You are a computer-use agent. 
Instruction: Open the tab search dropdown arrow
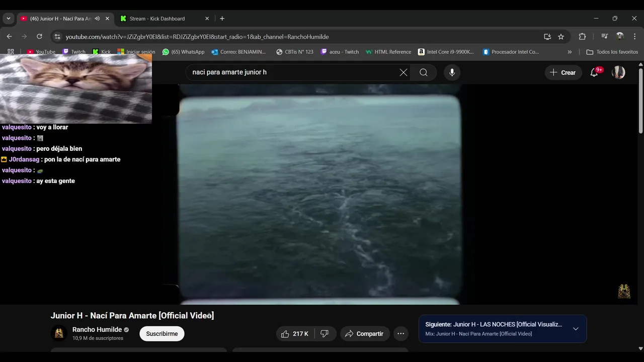click(8, 19)
